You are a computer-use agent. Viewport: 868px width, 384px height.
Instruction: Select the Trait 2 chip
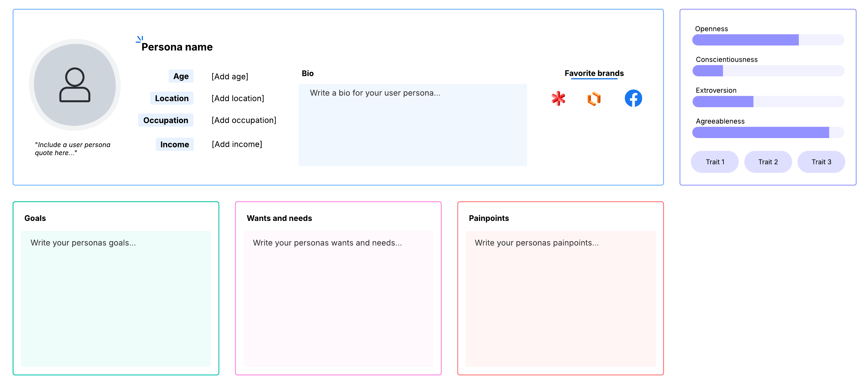pos(768,162)
